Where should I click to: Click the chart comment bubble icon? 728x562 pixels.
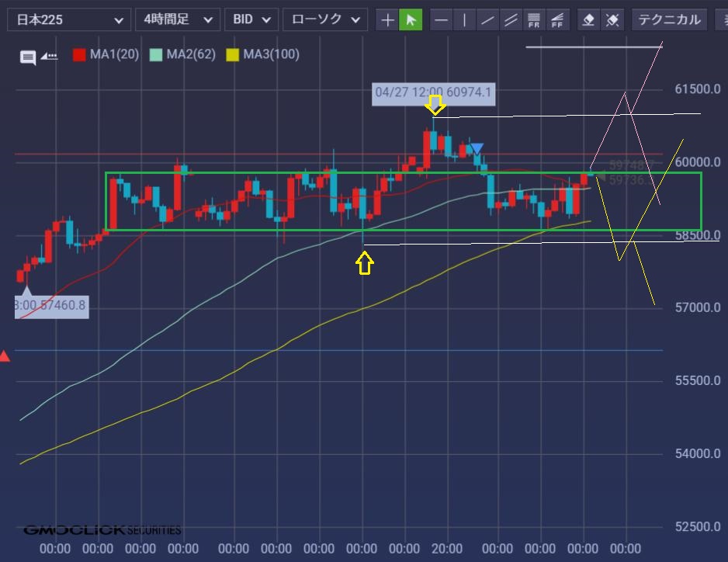coord(29,57)
